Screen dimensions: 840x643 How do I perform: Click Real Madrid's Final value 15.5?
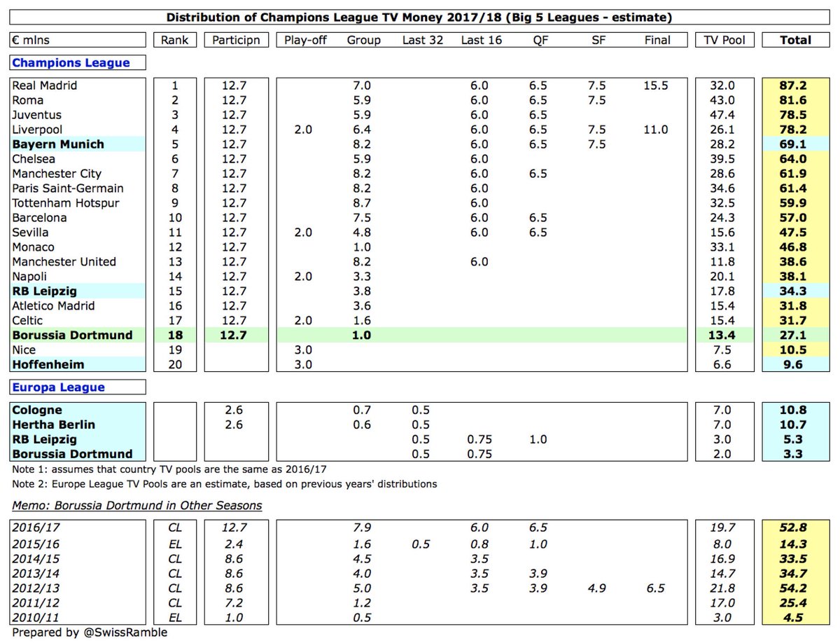click(x=657, y=85)
